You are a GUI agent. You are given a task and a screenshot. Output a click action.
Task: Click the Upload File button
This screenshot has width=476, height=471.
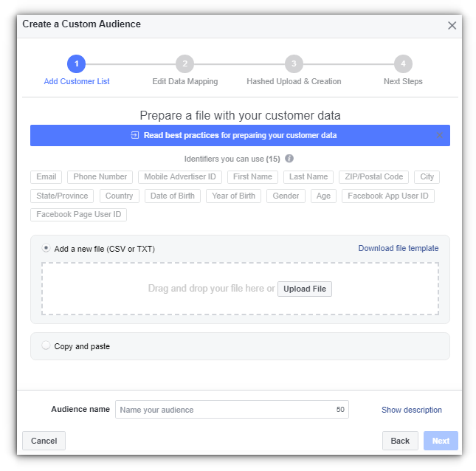pos(305,289)
